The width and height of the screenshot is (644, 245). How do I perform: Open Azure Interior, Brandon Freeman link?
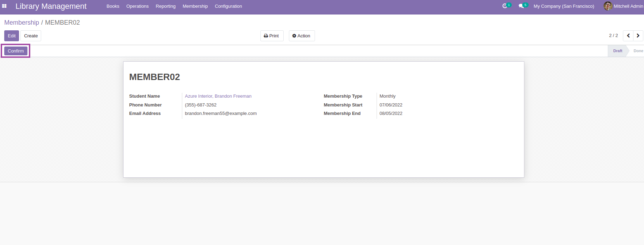(218, 96)
